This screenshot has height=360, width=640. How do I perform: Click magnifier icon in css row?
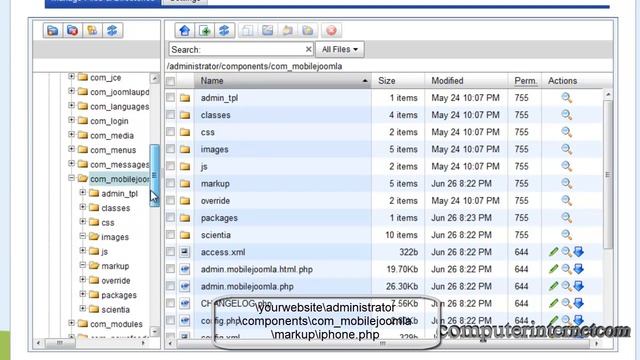(x=566, y=132)
